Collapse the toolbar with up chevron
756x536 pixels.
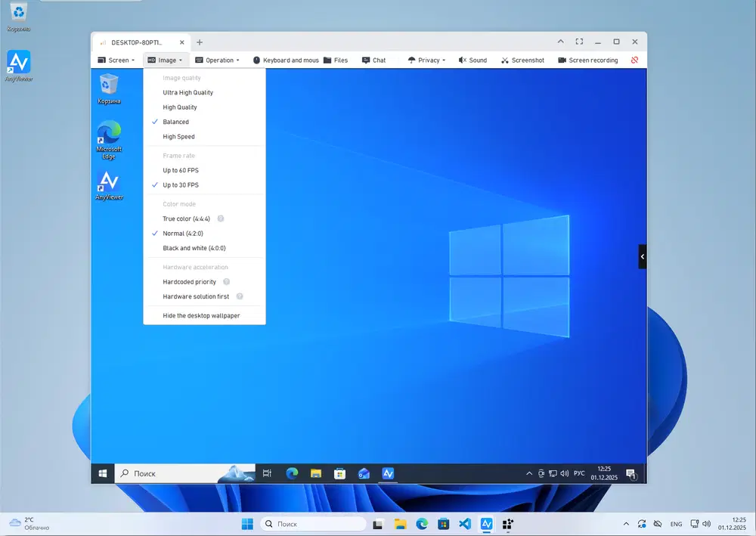[561, 42]
